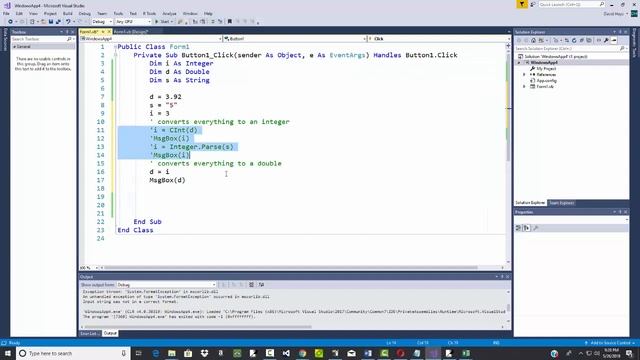Screen dimensions: 640x360
Task: Click the Windows Start button
Action: (8, 353)
